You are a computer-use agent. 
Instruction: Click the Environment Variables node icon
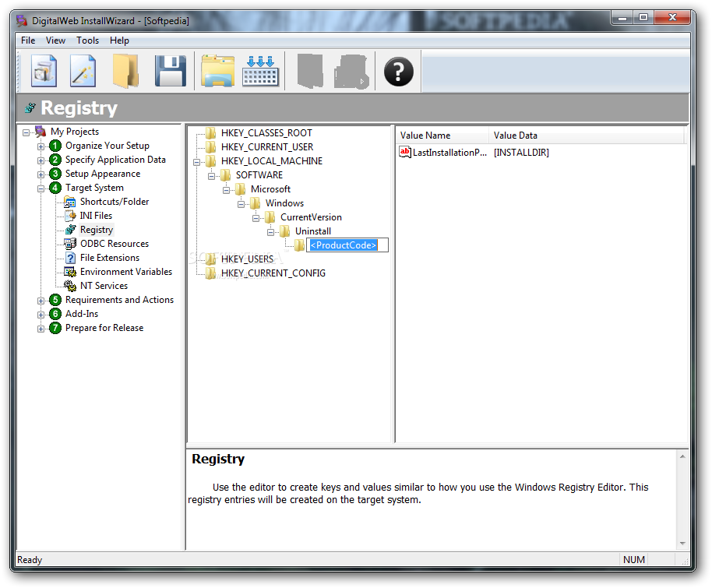(70, 273)
